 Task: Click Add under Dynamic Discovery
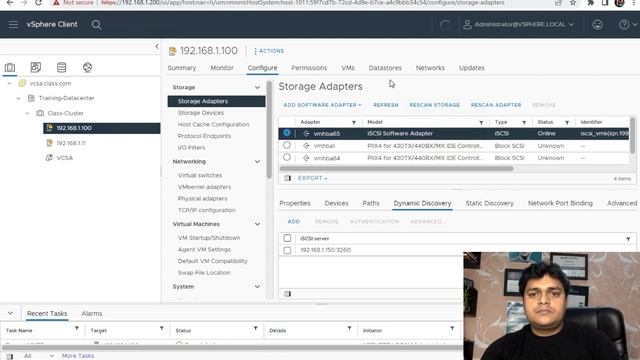293,222
